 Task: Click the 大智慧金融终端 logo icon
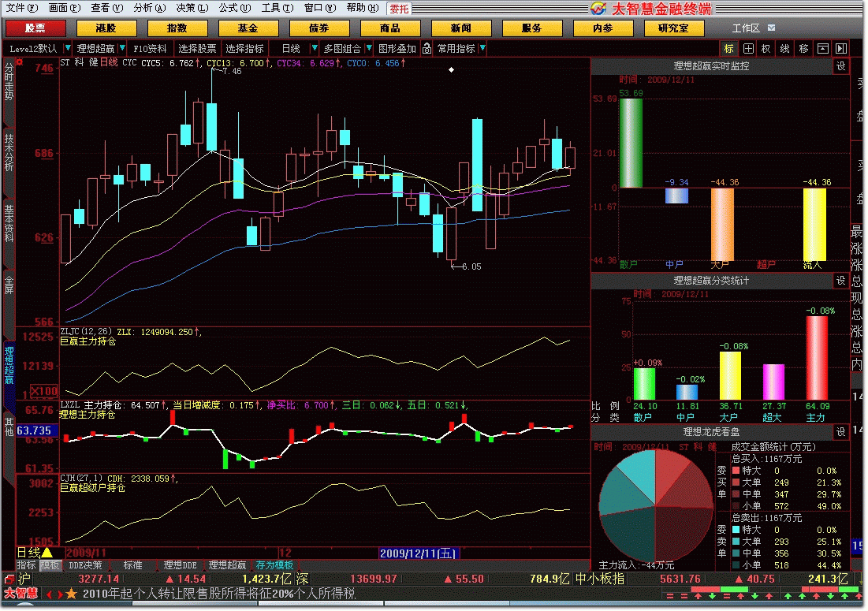click(x=598, y=9)
